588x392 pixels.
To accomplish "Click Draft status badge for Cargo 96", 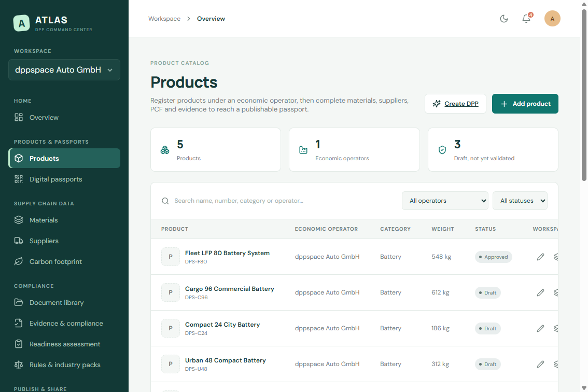I will [487, 292].
